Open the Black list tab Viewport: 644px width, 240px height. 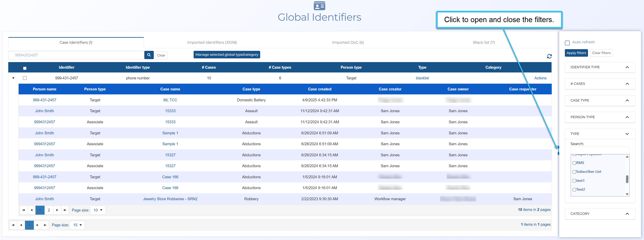click(x=483, y=42)
